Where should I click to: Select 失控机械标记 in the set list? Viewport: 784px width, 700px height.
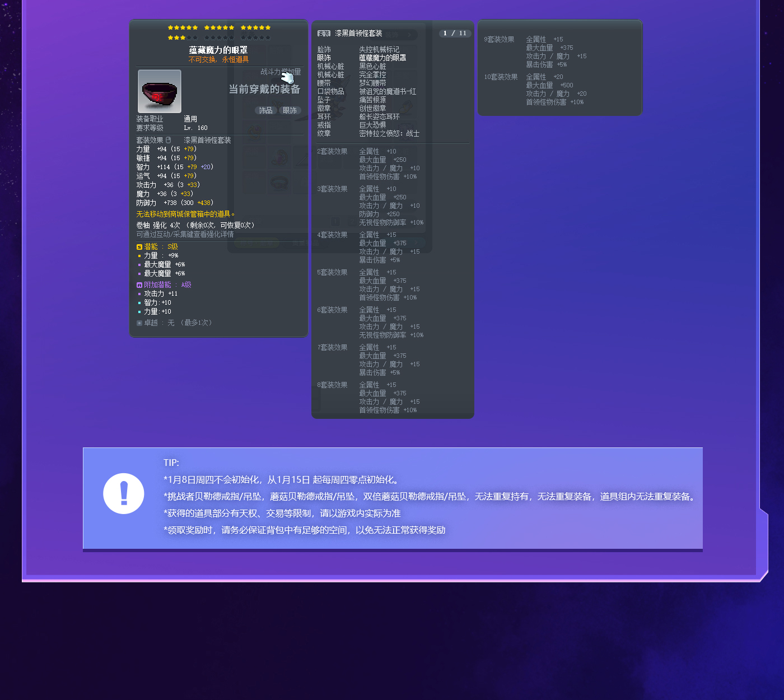point(379,49)
